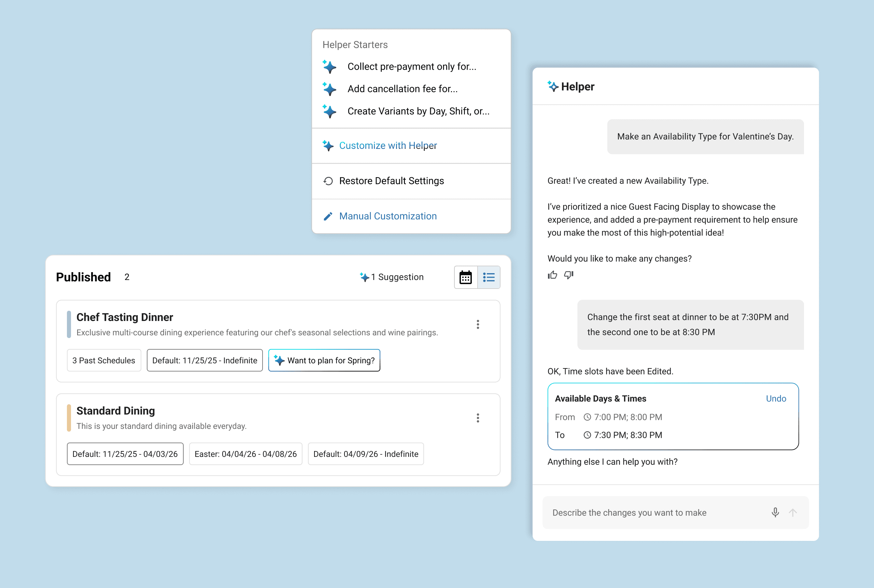
Task: Choose Restore Default Settings
Action: (x=391, y=181)
